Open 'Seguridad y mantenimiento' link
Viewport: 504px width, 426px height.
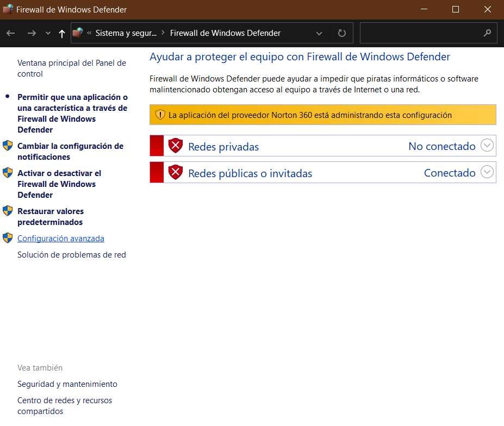tap(67, 384)
